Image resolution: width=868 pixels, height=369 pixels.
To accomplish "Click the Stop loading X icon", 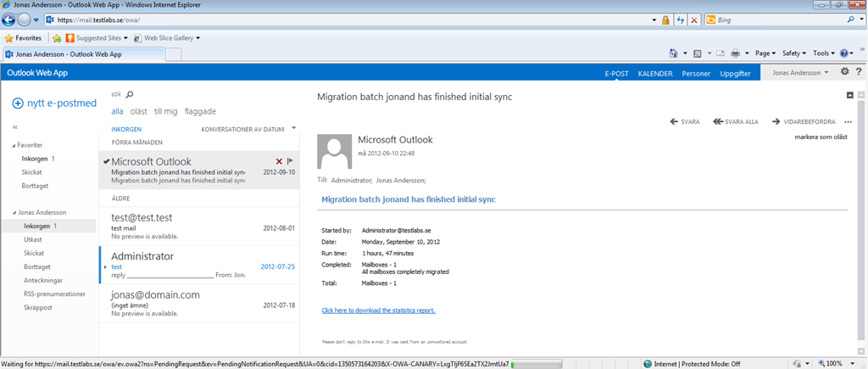I will pyautogui.click(x=694, y=20).
